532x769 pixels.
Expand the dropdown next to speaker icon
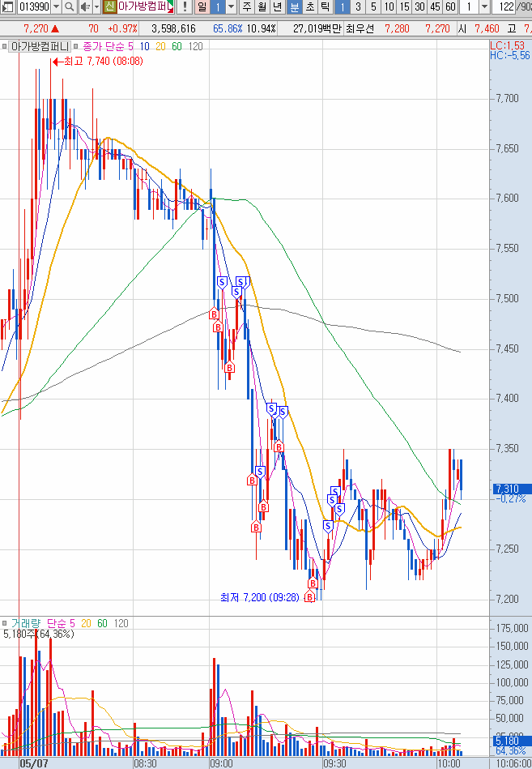click(96, 7)
